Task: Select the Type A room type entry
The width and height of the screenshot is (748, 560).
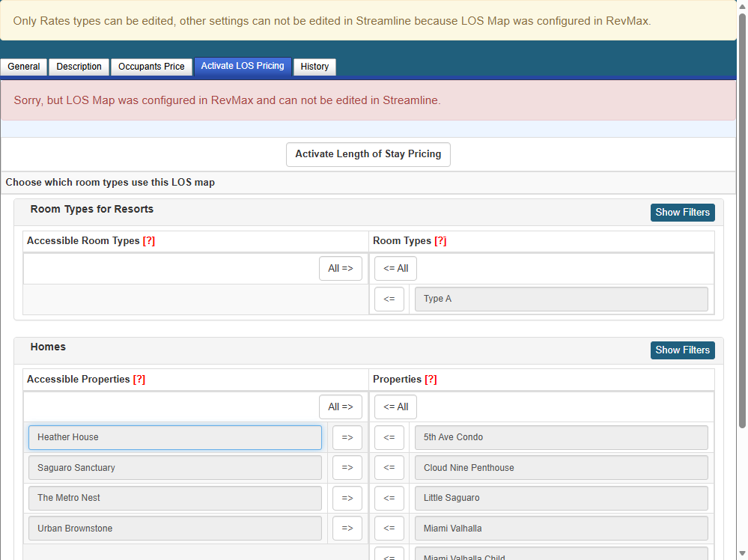Action: (x=561, y=299)
